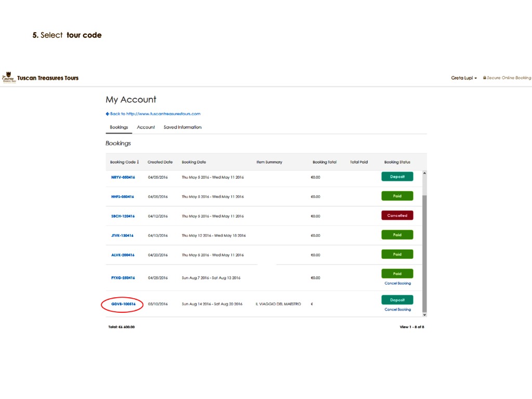Click the scroll up arrow in bookings list
The height and width of the screenshot is (399, 532).
pos(424,174)
